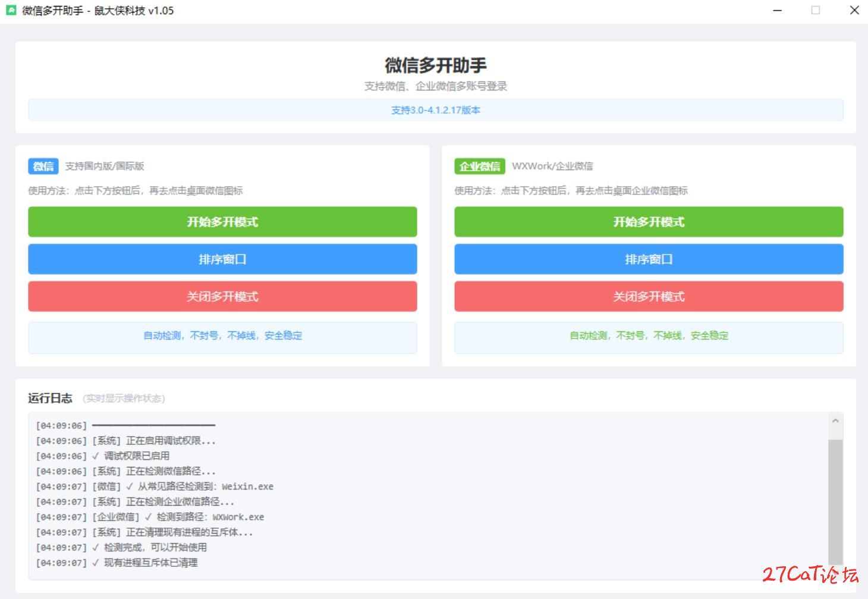
Task: Close multi-open mode for 企业微信
Action: pyautogui.click(x=649, y=296)
